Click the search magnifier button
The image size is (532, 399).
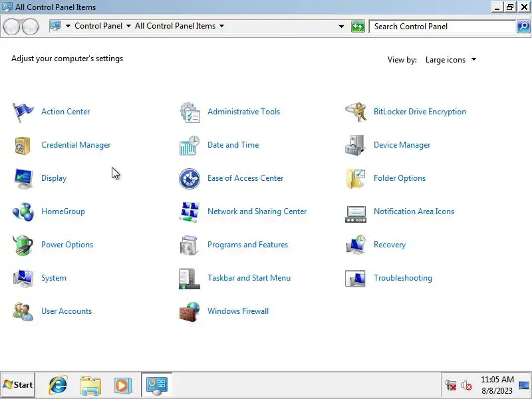tap(523, 27)
